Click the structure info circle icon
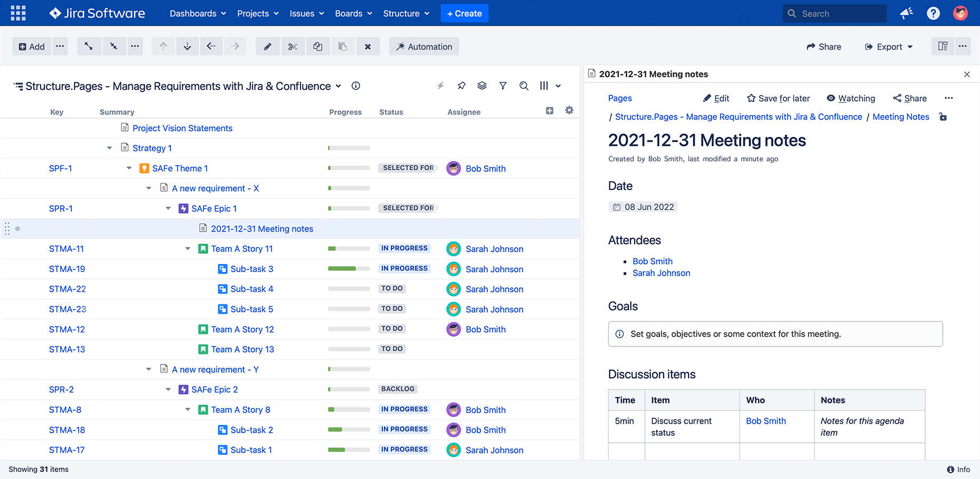Viewport: 980px width, 479px height. pos(356,86)
